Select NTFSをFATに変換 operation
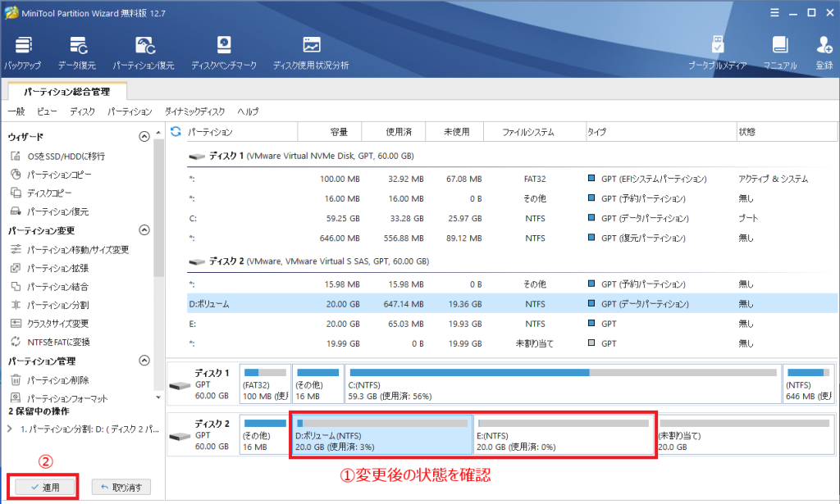This screenshot has height=504, width=840. click(x=51, y=342)
